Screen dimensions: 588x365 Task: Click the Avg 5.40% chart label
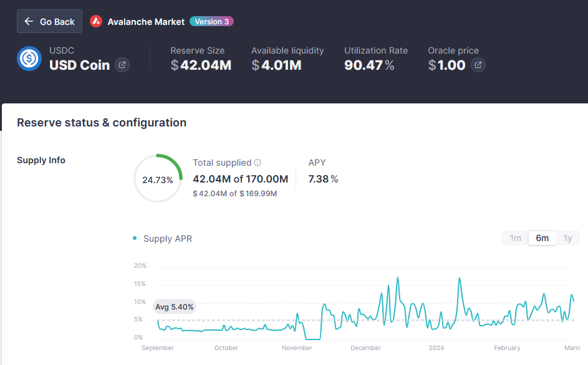[x=175, y=307]
